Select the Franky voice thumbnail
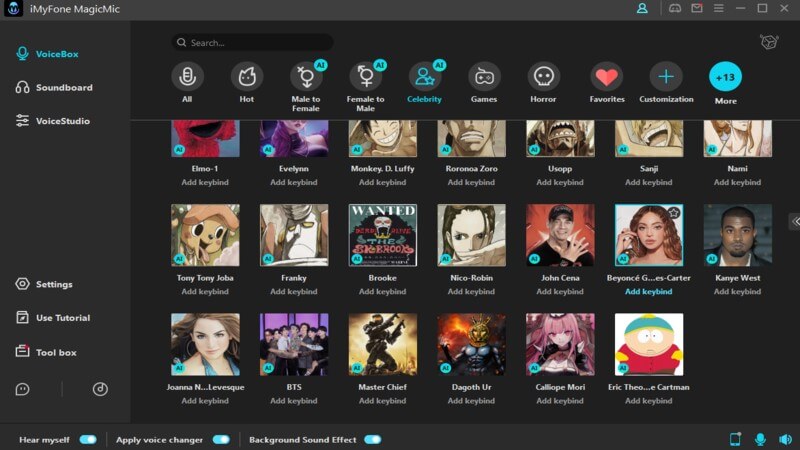 [294, 235]
